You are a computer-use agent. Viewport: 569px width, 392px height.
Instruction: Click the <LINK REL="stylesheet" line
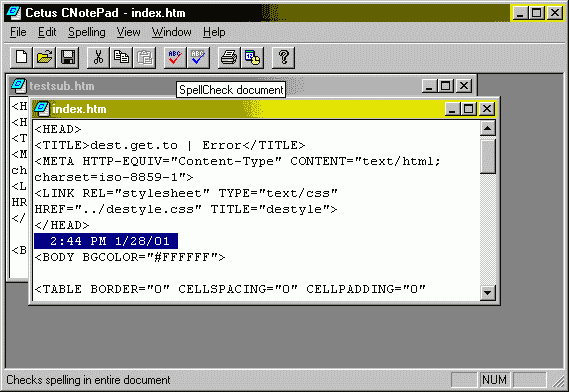[x=186, y=193]
